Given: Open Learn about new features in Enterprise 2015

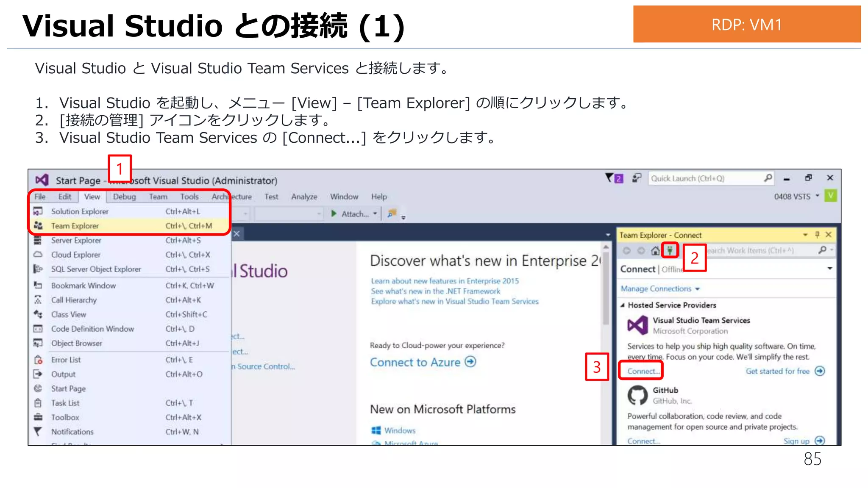Looking at the screenshot, I should click(445, 281).
